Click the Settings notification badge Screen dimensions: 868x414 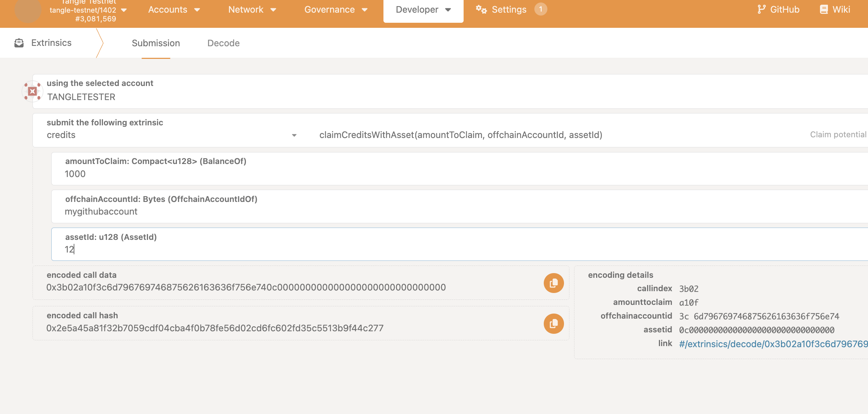point(541,9)
